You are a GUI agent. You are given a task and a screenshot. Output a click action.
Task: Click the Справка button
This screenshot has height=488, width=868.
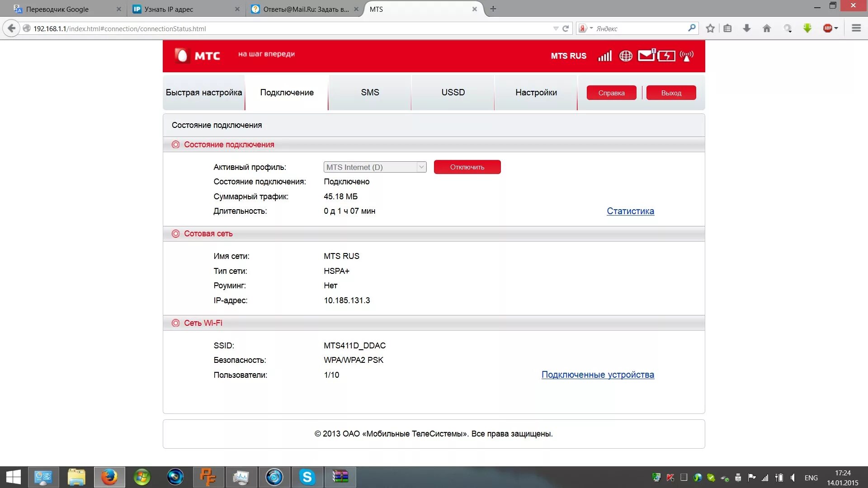611,93
